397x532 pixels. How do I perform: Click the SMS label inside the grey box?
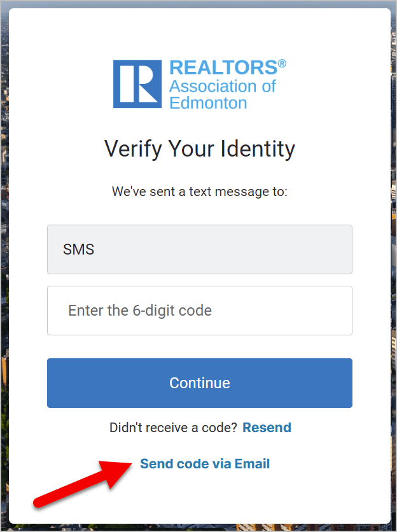point(79,249)
